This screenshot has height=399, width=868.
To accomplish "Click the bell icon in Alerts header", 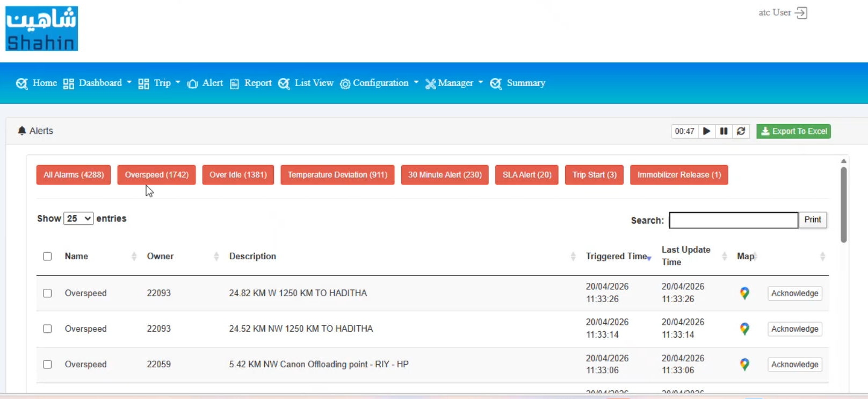I will click(22, 131).
